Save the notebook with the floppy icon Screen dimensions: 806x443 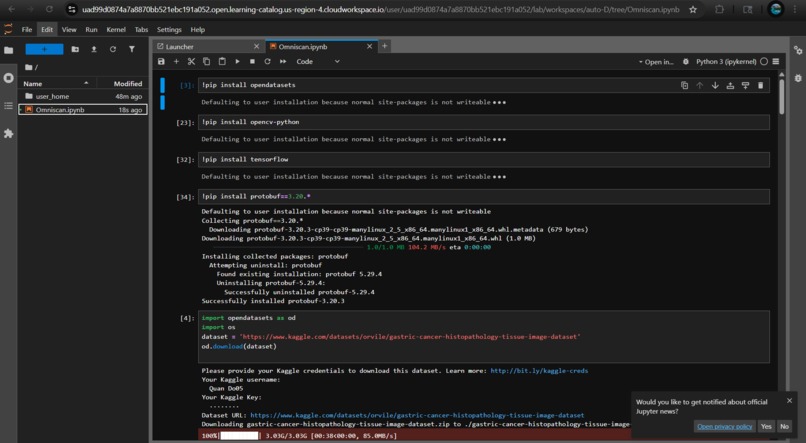point(161,61)
